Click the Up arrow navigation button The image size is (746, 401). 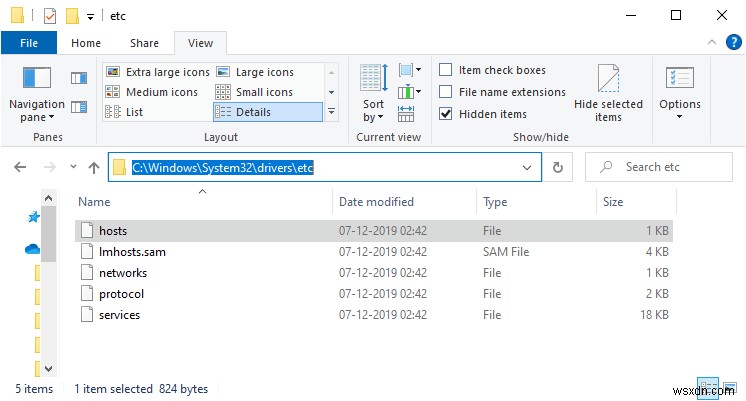click(x=94, y=167)
